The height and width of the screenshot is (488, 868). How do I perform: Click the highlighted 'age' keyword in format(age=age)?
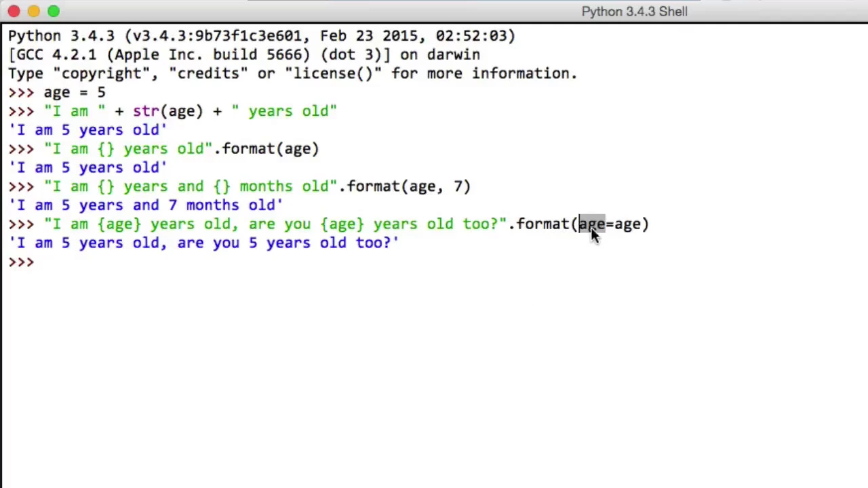591,224
